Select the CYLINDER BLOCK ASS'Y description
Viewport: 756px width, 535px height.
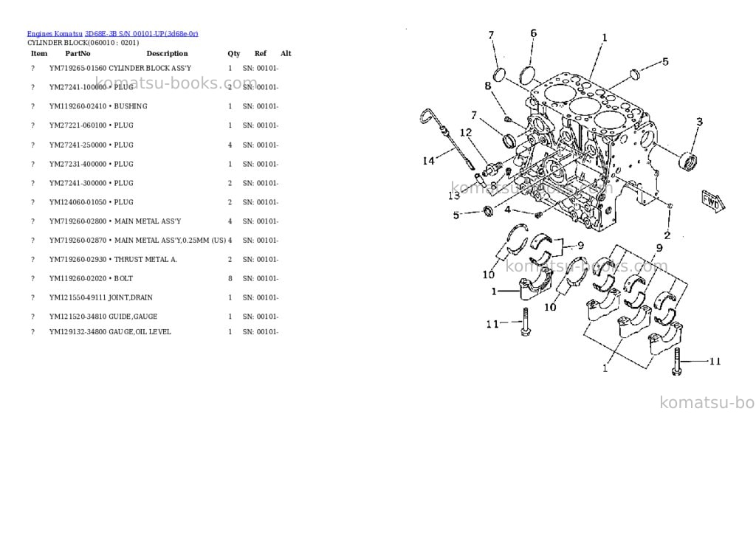(150, 69)
